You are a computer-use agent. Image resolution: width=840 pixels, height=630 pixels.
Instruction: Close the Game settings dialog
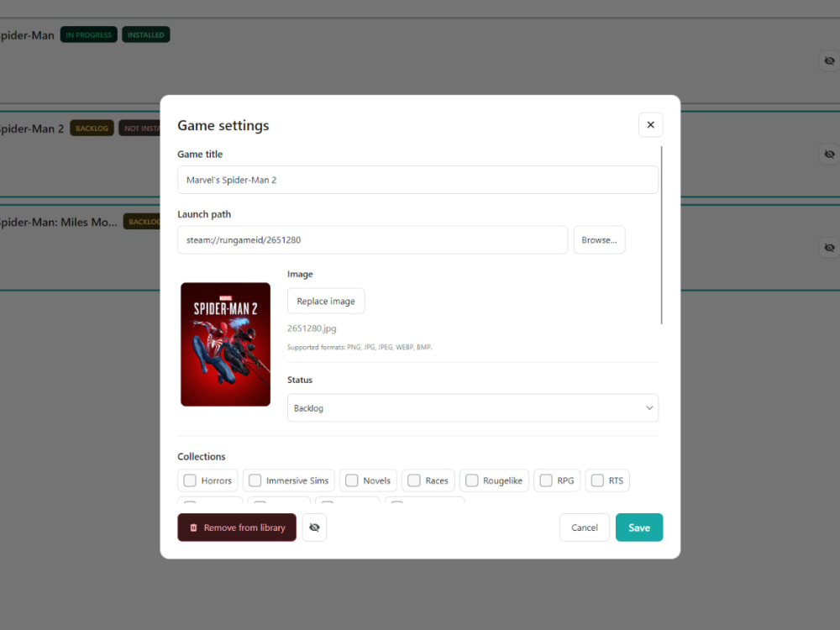pyautogui.click(x=650, y=125)
